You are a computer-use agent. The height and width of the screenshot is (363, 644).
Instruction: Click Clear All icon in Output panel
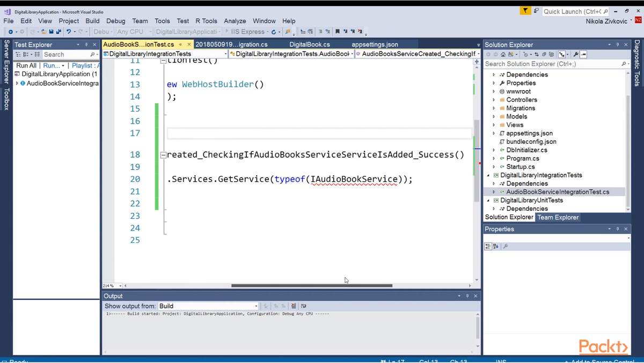294,306
